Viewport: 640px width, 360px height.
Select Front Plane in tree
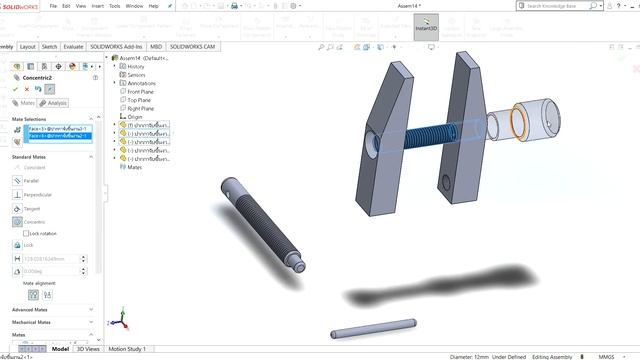coord(137,91)
